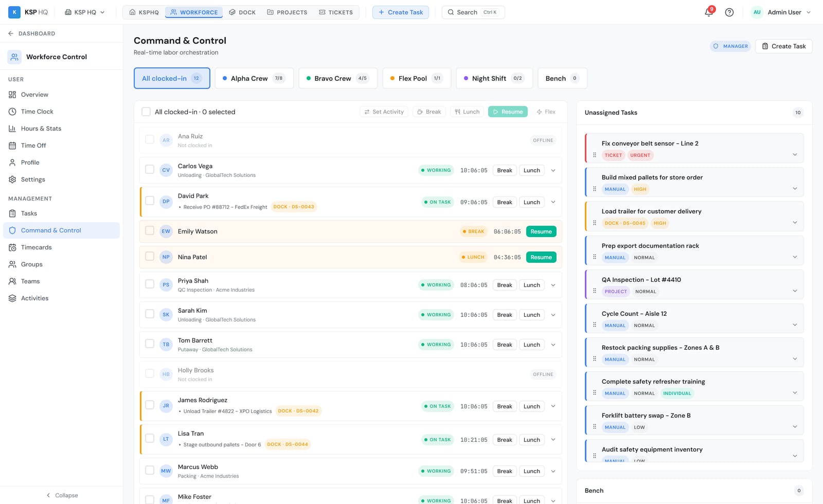Viewport: 823px width, 504px height.
Task: Click the Settings gear icon in sidebar
Action: tap(12, 179)
